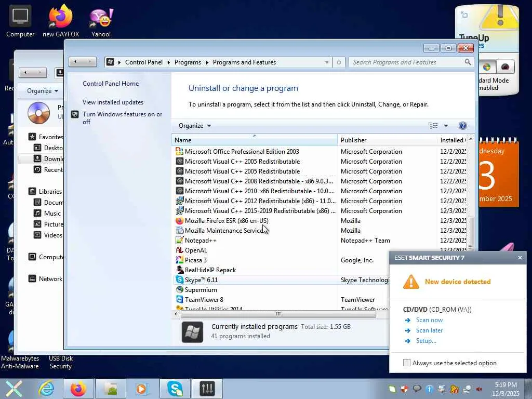Click the search magnifier in Programs and Features
Image resolution: width=532 pixels, height=399 pixels.
pos(468,62)
